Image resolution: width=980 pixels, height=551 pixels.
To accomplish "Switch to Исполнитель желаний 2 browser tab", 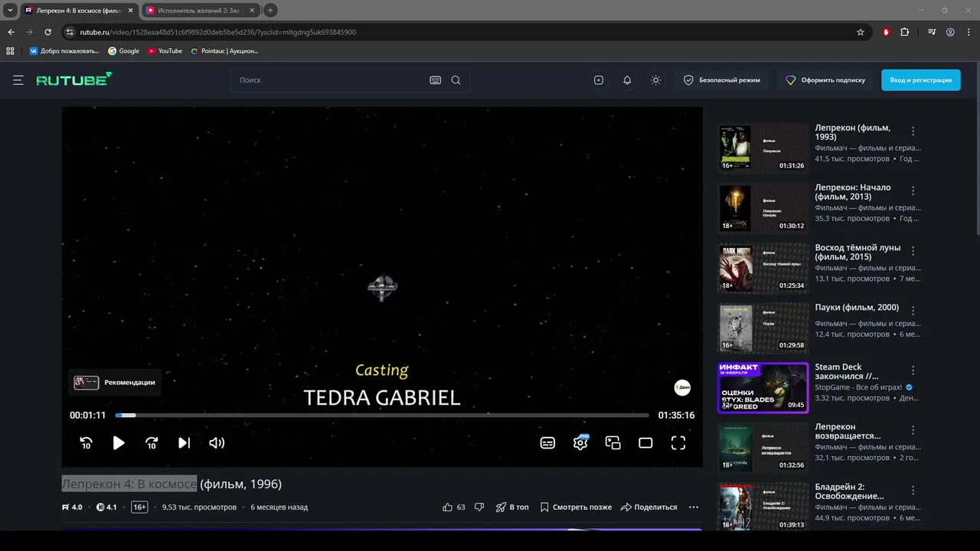I will (201, 10).
